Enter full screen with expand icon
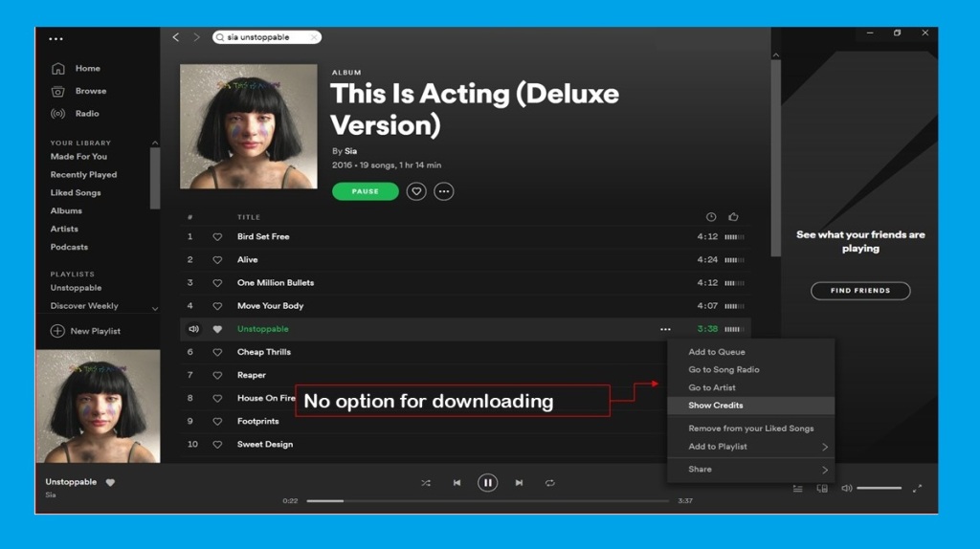 pos(917,489)
